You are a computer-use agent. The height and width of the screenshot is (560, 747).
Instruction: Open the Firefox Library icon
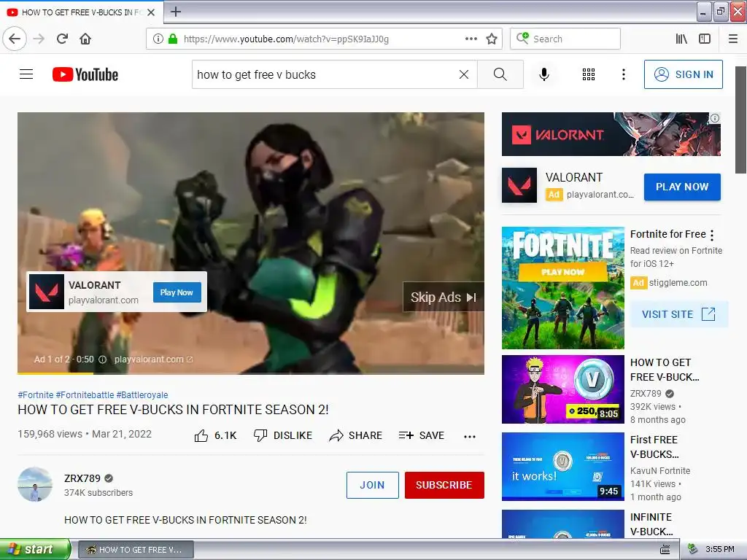[x=681, y=39]
